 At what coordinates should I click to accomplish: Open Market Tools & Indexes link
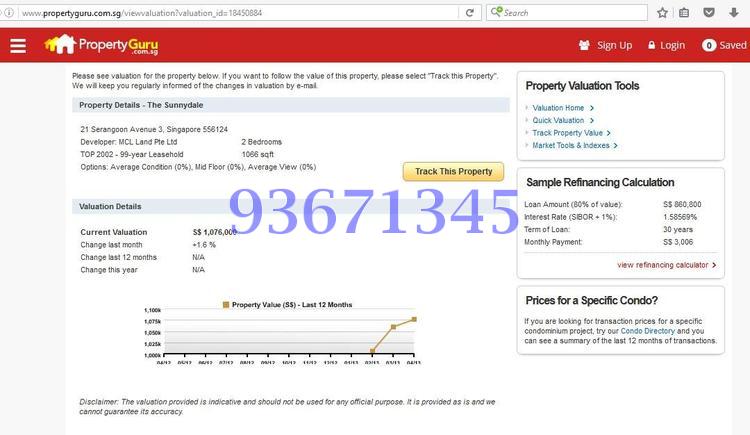(x=571, y=145)
